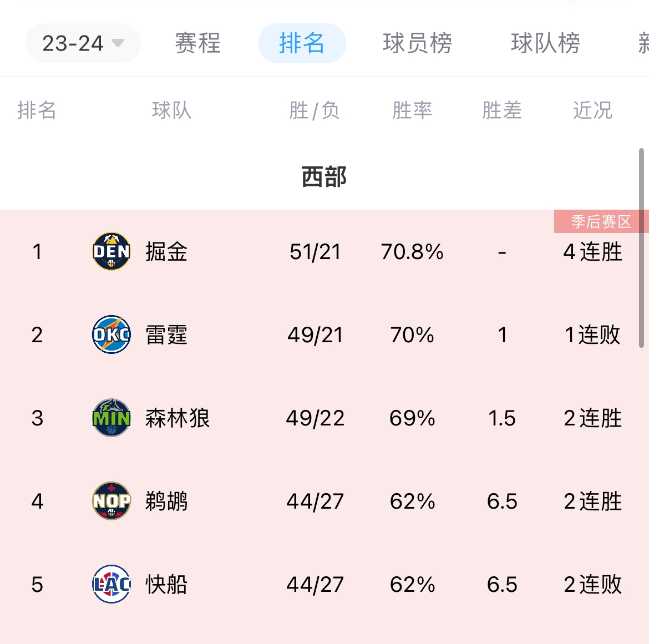Screen dimensions: 649x644
Task: Click the Timberwolves MIN team logo
Action: pos(111,418)
